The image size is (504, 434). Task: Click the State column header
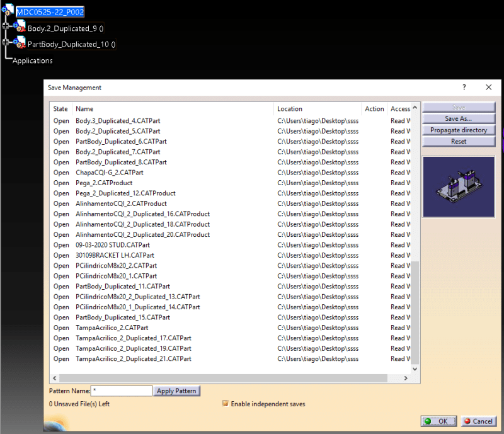pos(60,109)
